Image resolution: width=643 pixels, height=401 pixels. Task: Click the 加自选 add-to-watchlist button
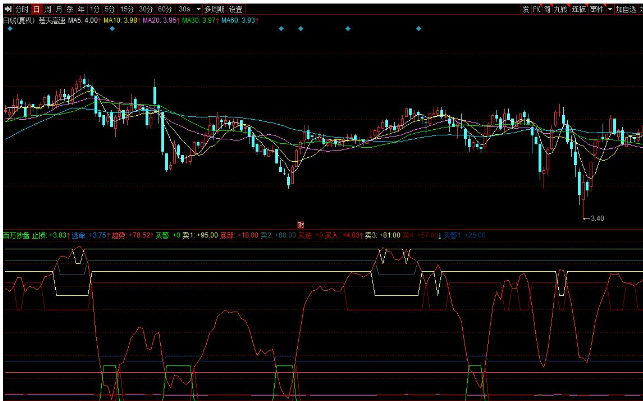(626, 9)
